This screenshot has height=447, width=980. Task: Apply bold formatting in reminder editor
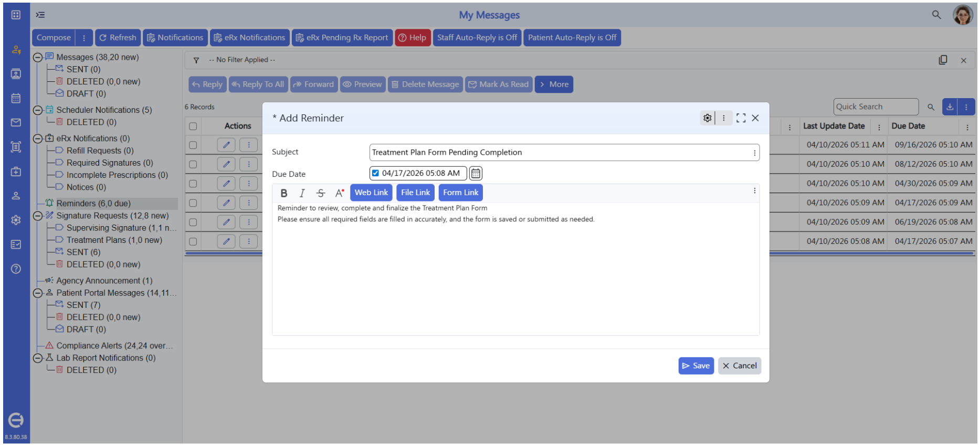(284, 193)
